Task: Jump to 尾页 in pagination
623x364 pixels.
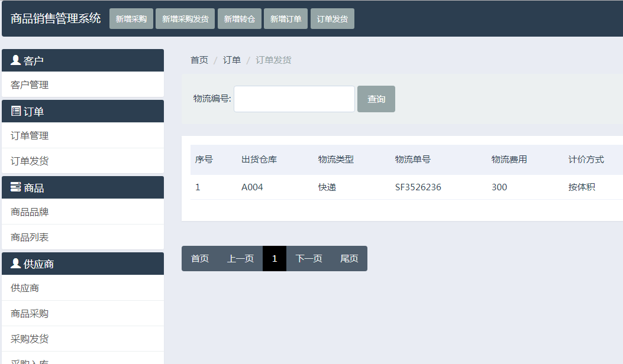Action: pyautogui.click(x=349, y=259)
